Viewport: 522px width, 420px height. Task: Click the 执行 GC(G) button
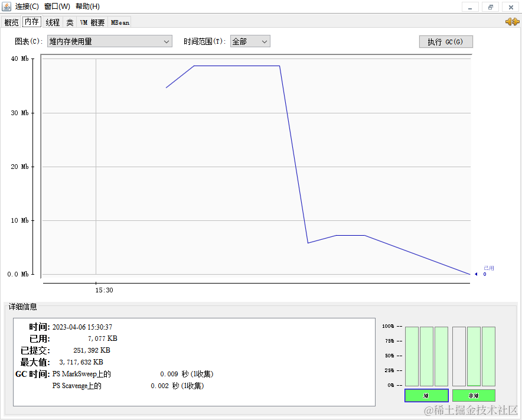click(446, 41)
